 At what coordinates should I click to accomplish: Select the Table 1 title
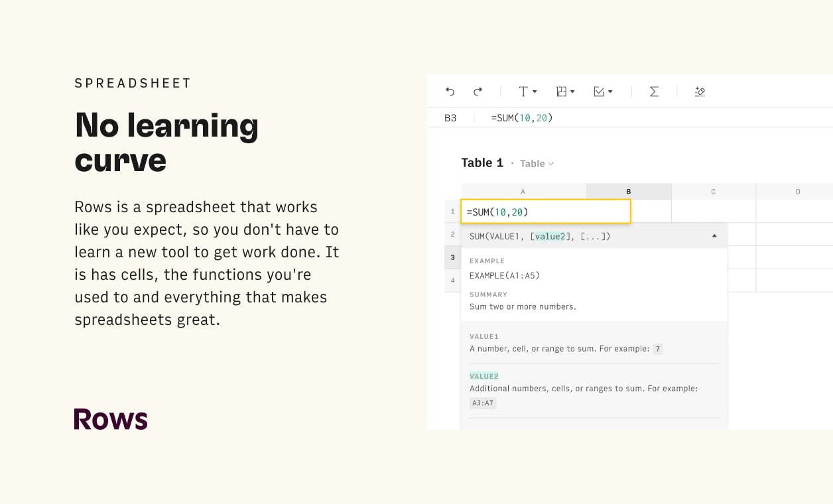482,163
